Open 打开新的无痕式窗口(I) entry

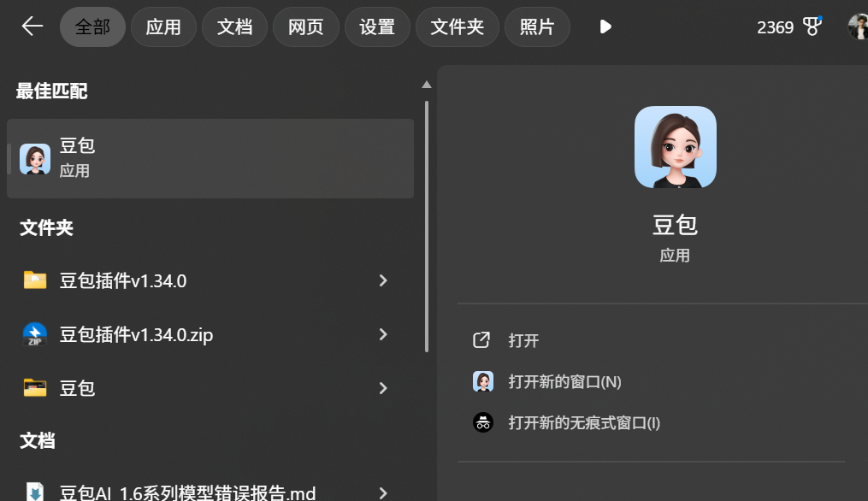[x=584, y=422]
